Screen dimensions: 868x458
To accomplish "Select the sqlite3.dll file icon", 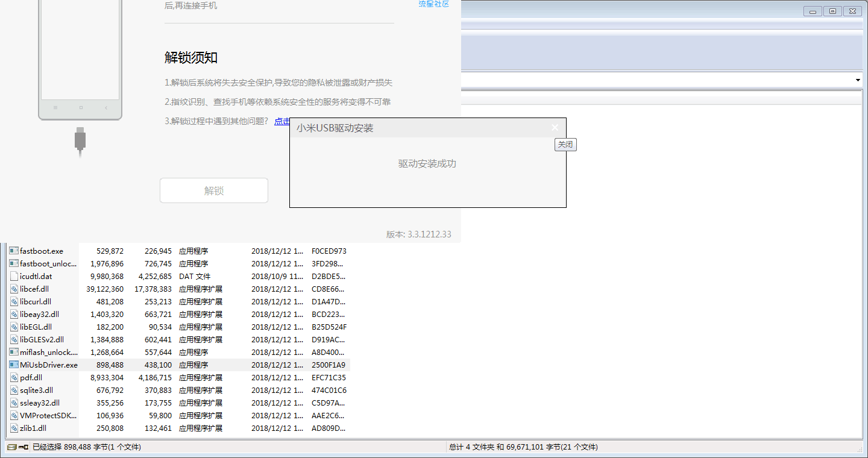I will 14,390.
